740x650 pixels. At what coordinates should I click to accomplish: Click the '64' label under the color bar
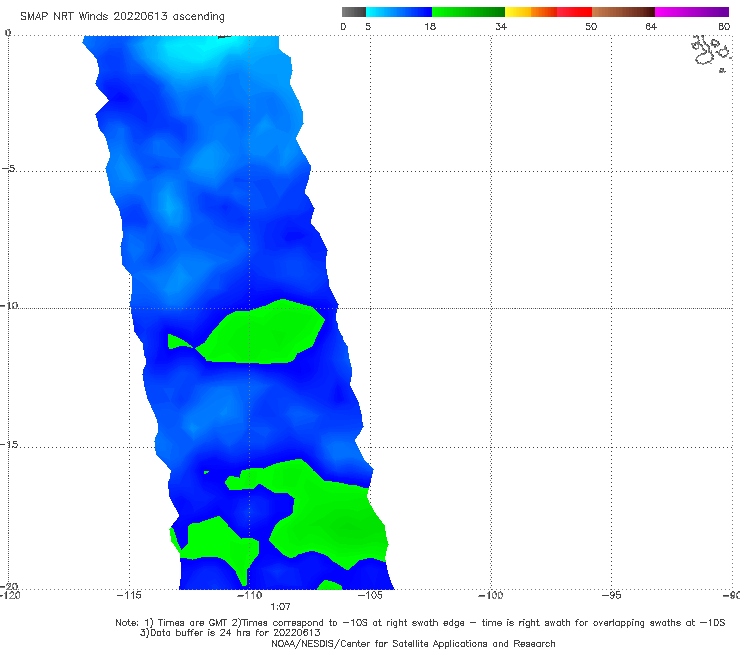coord(651,26)
